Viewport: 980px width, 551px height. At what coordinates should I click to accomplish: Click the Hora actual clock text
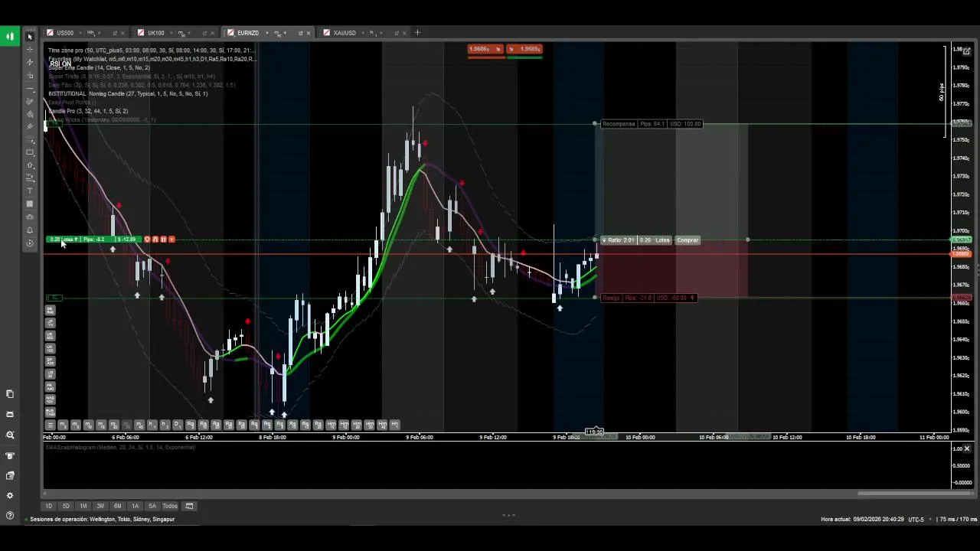pyautogui.click(x=862, y=519)
